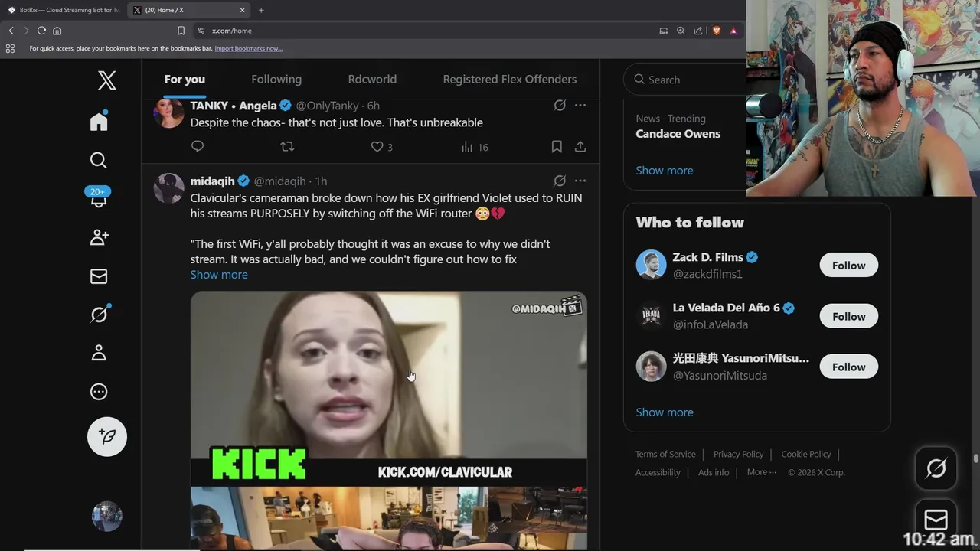The image size is (980, 551).
Task: Switch to the Following tab
Action: [276, 79]
